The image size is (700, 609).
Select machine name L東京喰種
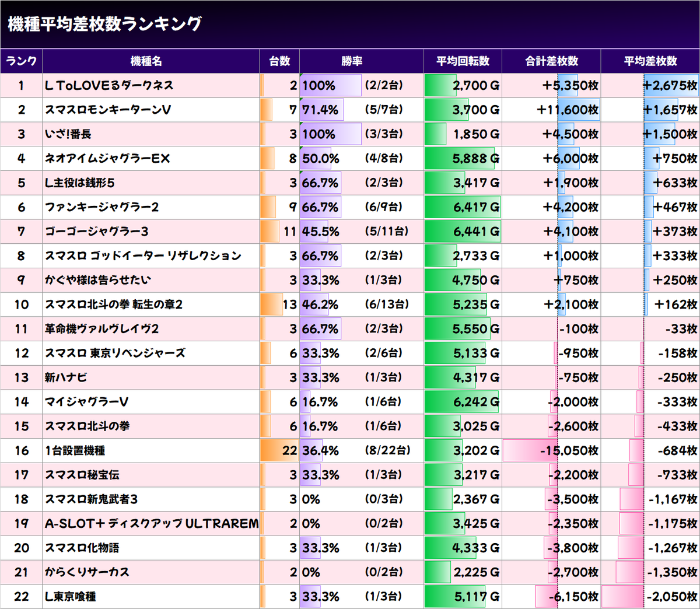coord(71,597)
